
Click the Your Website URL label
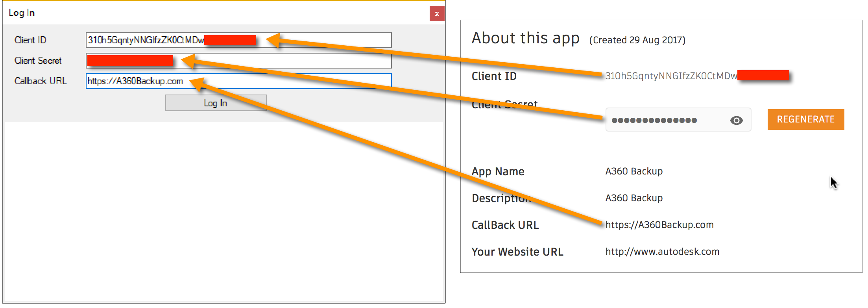(x=517, y=252)
